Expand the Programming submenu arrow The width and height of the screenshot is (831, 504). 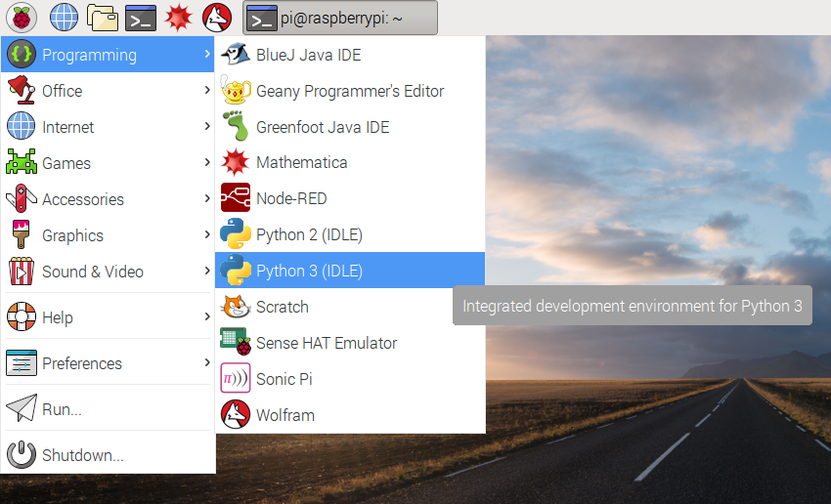point(206,54)
